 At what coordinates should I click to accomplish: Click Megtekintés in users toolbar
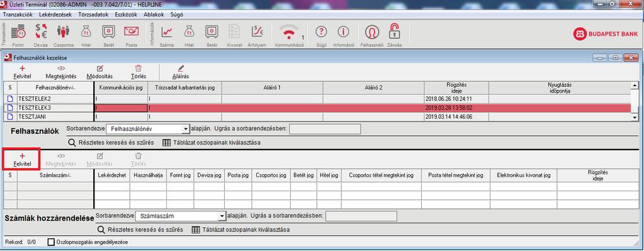coord(61,72)
